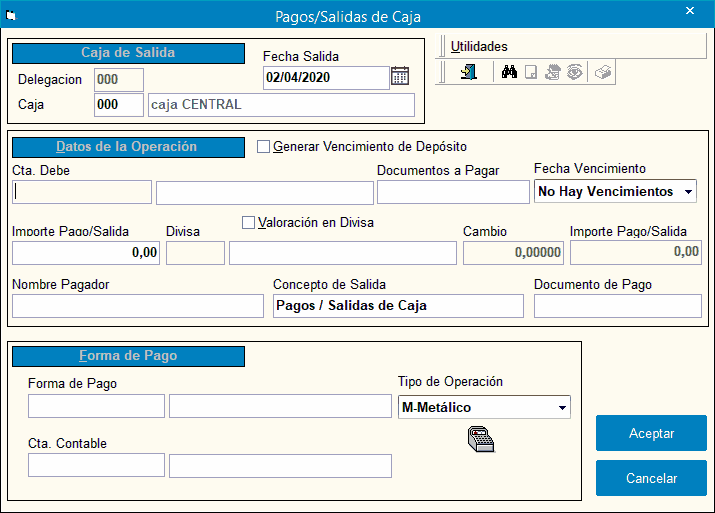This screenshot has width=715, height=513.
Task: Click the window system icon in title bar
Action: click(x=12, y=15)
